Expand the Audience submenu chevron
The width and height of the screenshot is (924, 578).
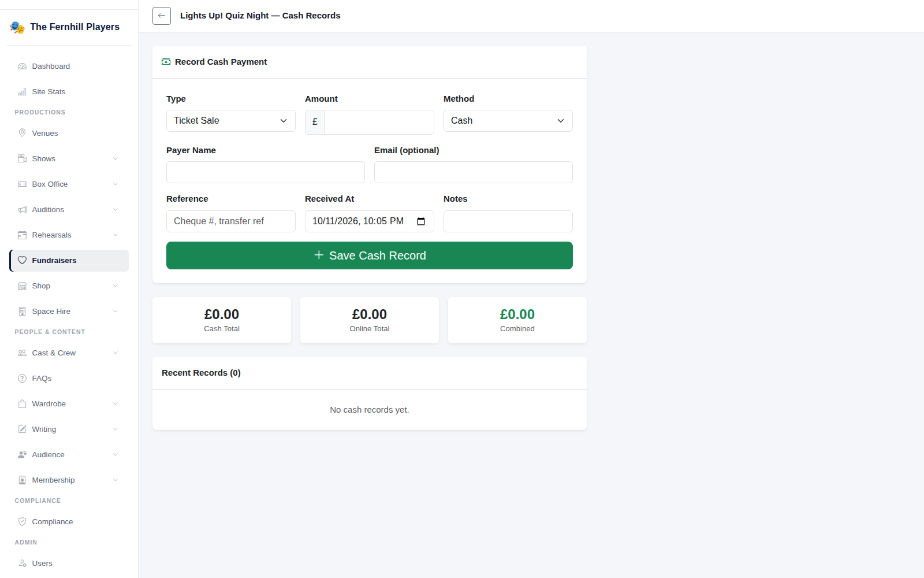(x=115, y=455)
